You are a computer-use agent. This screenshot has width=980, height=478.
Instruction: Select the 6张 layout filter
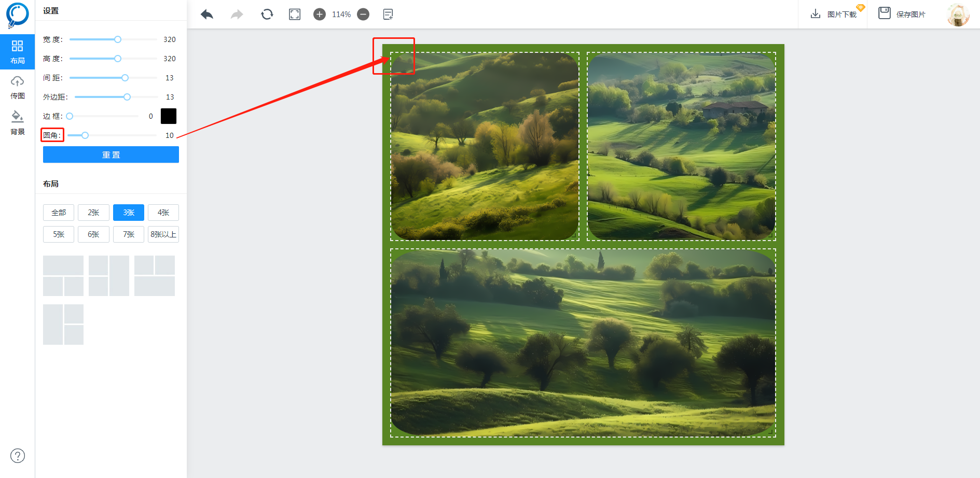click(93, 234)
